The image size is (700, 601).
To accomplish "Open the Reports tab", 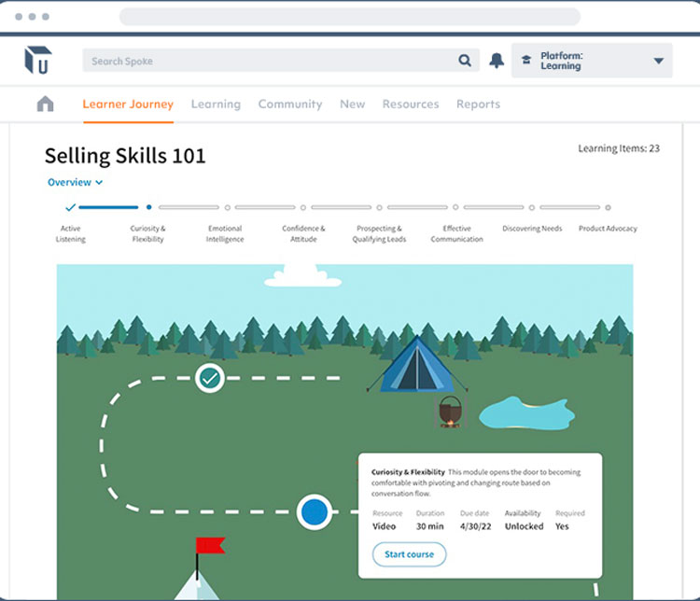I will click(x=478, y=105).
